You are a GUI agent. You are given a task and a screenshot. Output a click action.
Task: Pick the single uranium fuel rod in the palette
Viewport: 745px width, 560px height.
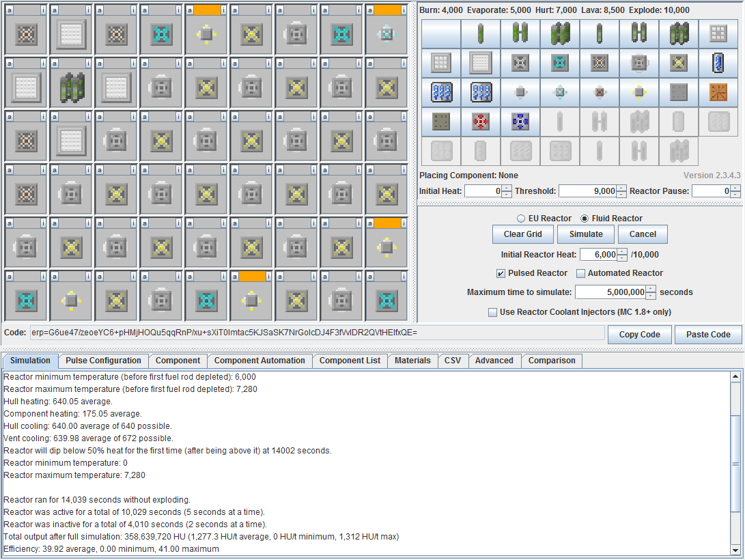point(481,33)
